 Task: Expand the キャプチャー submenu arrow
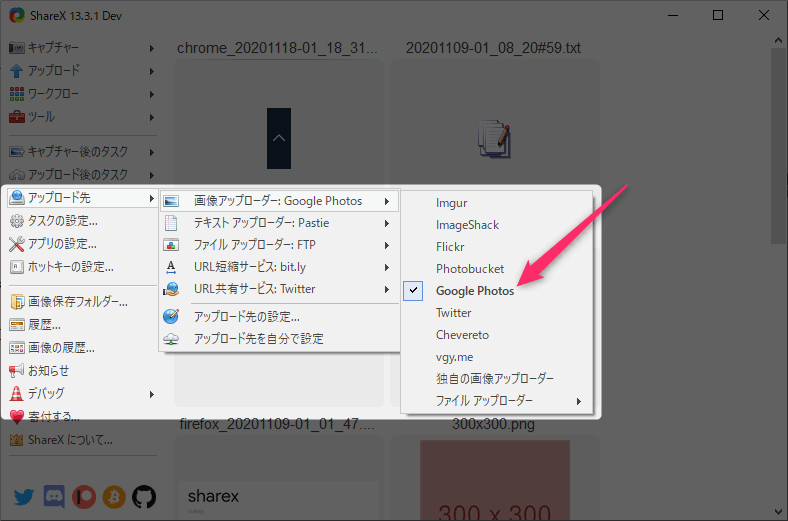tap(152, 48)
